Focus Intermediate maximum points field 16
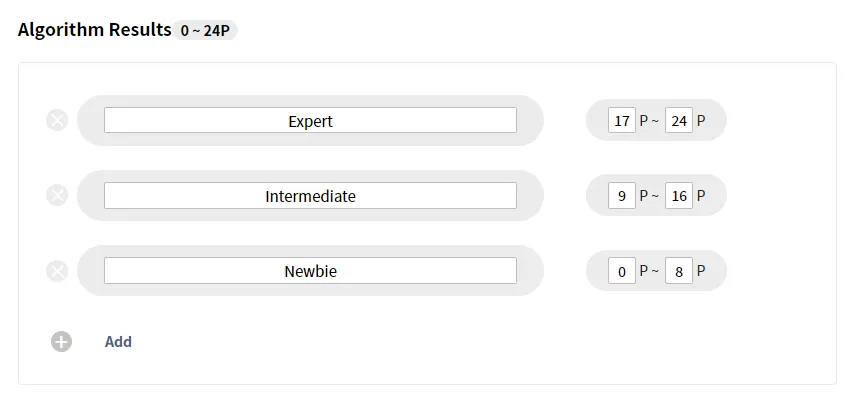Viewport: 857px width, 401px height. pyautogui.click(x=679, y=196)
